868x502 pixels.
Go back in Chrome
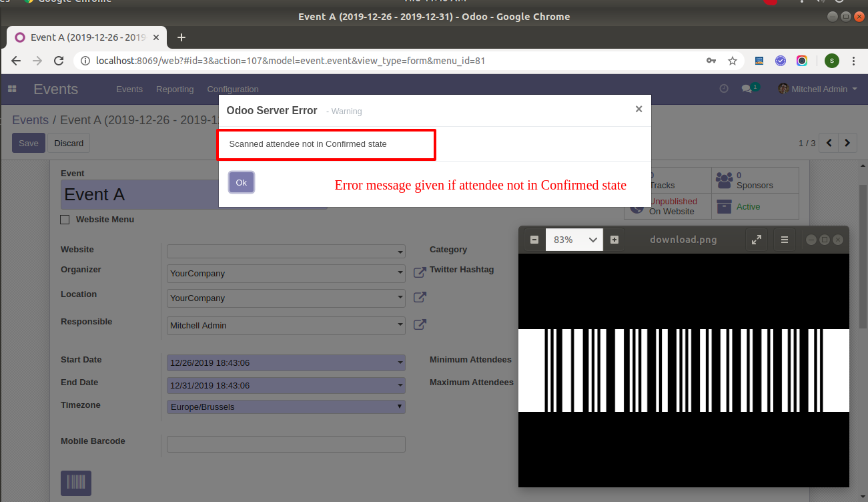[16, 61]
